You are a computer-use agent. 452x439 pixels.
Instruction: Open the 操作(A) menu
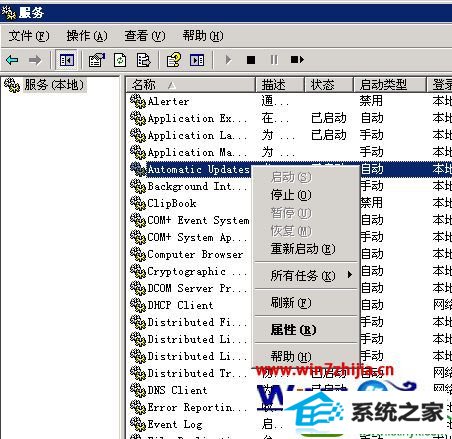[x=87, y=36]
